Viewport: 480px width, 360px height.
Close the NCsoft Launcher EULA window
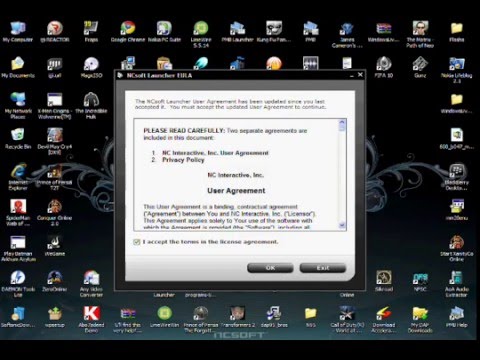click(x=360, y=75)
